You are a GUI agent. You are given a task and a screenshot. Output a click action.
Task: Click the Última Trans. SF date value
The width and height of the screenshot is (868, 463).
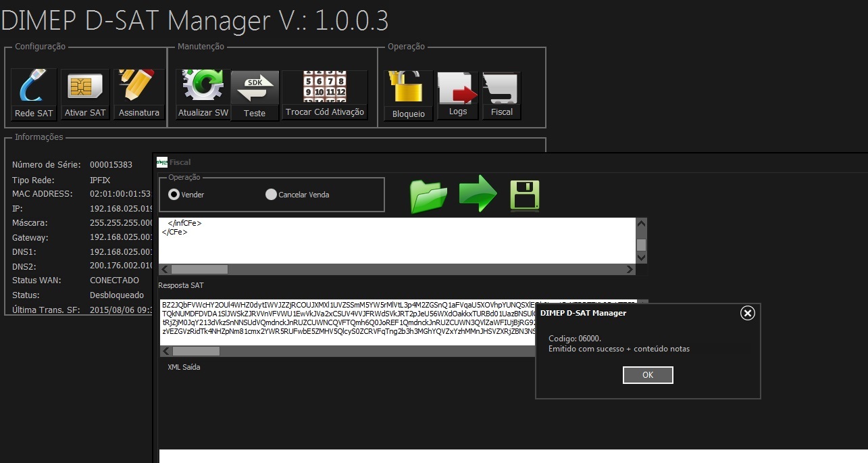tap(120, 310)
